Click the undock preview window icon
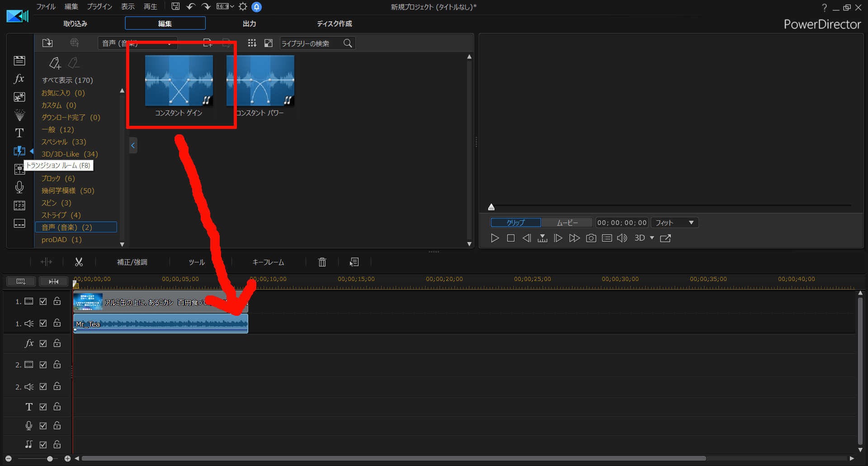Image resolution: width=868 pixels, height=466 pixels. click(665, 238)
